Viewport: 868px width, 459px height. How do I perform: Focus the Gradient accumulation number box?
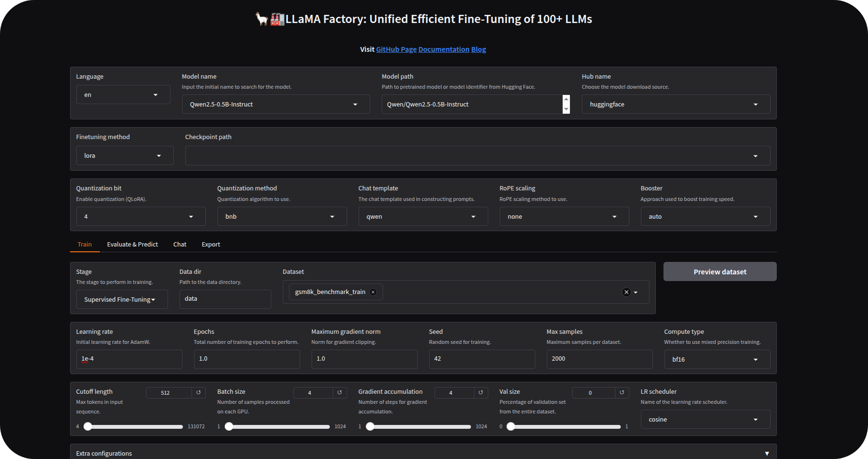(x=454, y=392)
